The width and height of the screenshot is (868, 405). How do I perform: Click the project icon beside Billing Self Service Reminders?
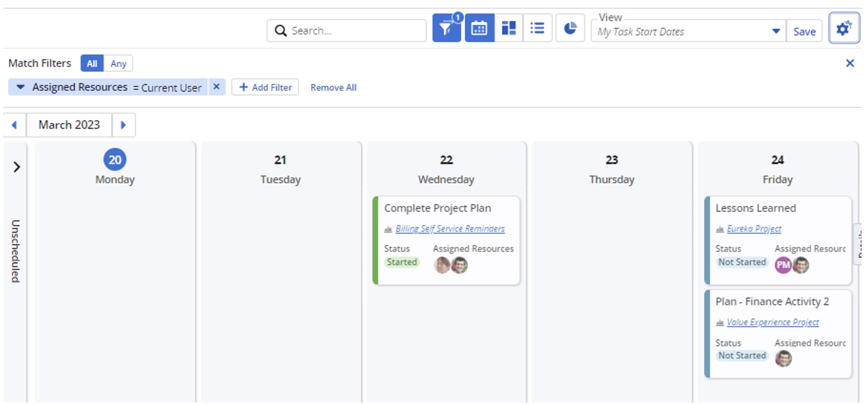[388, 229]
